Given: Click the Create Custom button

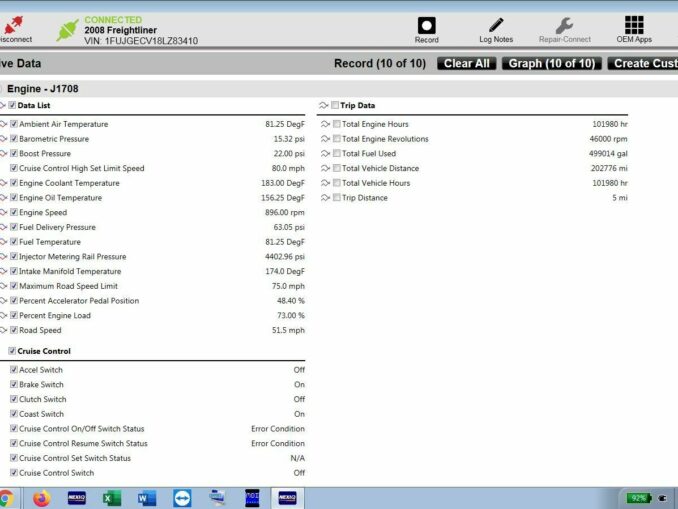Looking at the screenshot, I should point(643,64).
